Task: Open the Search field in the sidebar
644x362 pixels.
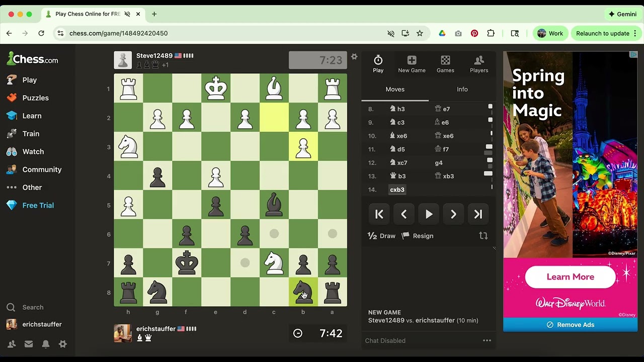Action: tap(25, 307)
